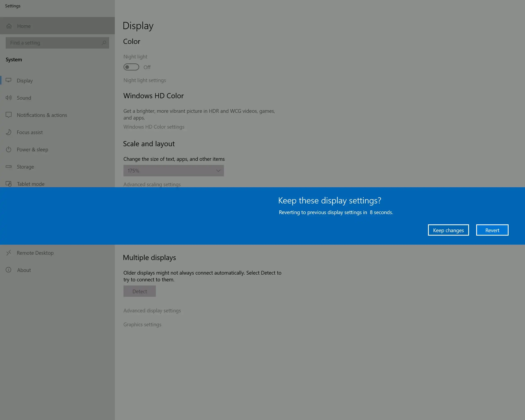
Task: Click the About info icon
Action: 9,270
